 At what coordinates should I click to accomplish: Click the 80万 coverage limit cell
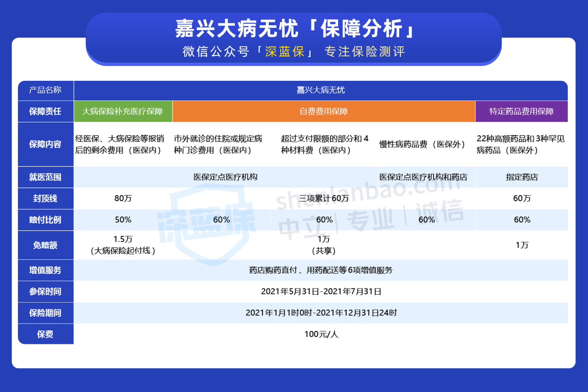[x=123, y=199]
